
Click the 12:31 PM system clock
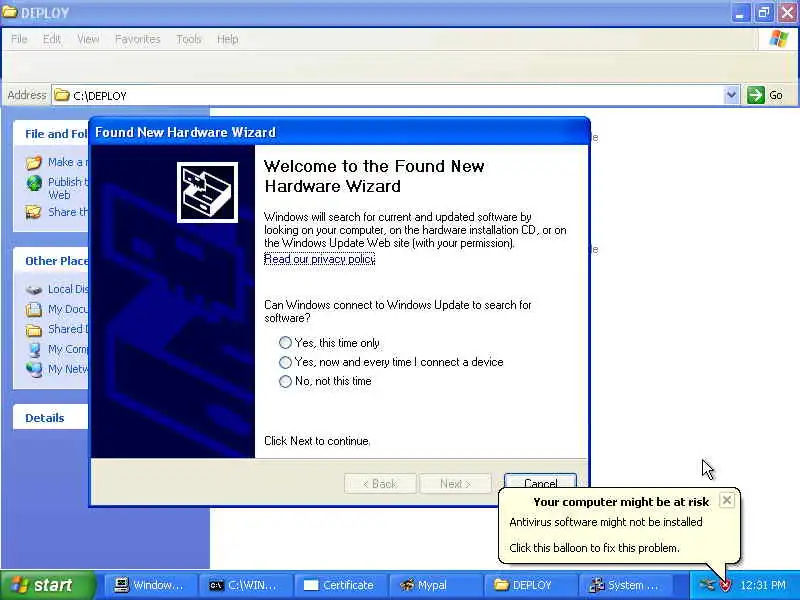pos(763,585)
